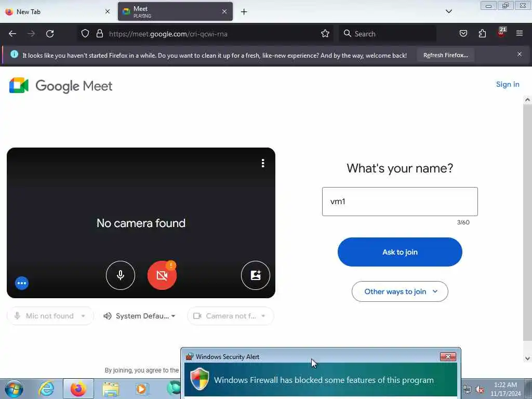This screenshot has width=532, height=399.
Task: Click the Sign in link
Action: coord(508,85)
